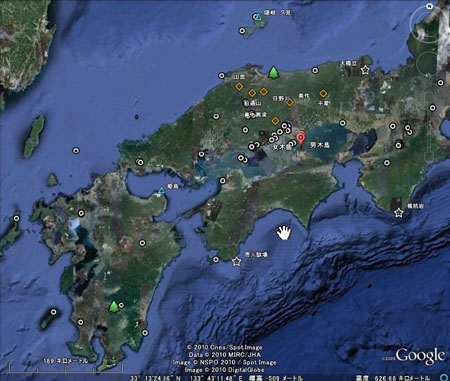Click the Google logo watermark
450x381 pixels.
click(420, 356)
